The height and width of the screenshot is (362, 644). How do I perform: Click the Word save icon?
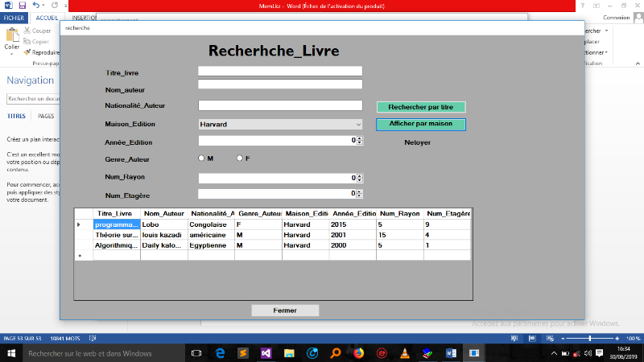(22, 5)
